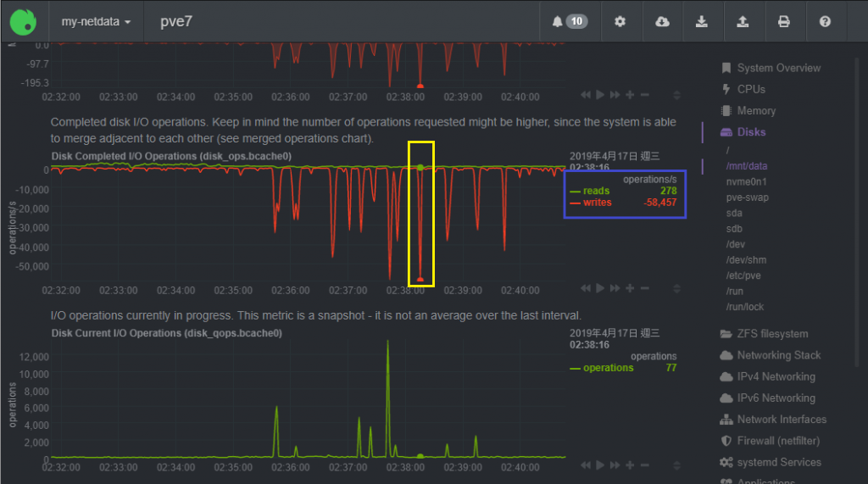Open the my-netdata dropdown menu

96,21
